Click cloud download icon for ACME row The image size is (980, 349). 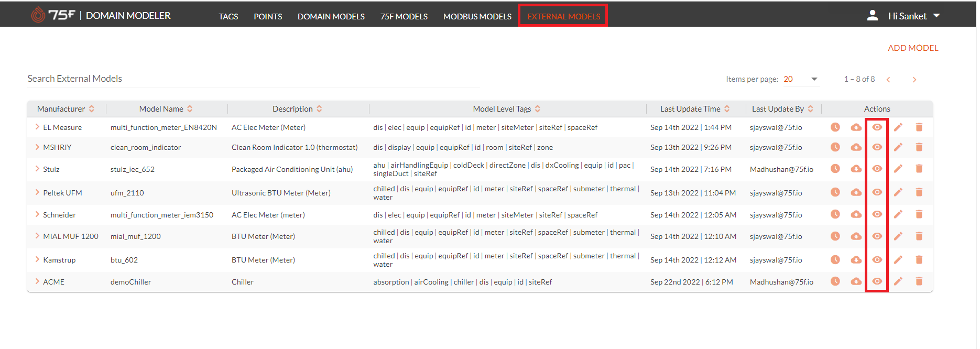[856, 281]
